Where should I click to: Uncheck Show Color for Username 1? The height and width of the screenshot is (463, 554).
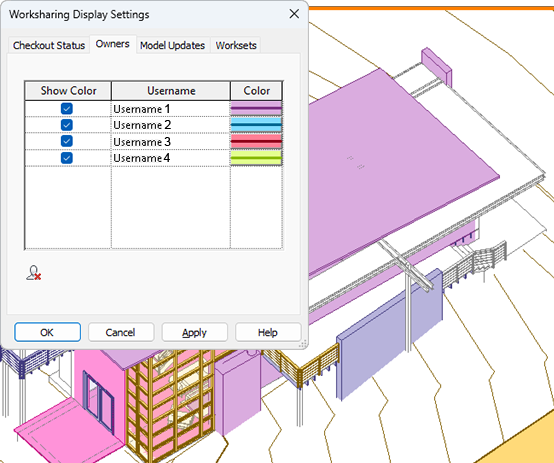[67, 109]
